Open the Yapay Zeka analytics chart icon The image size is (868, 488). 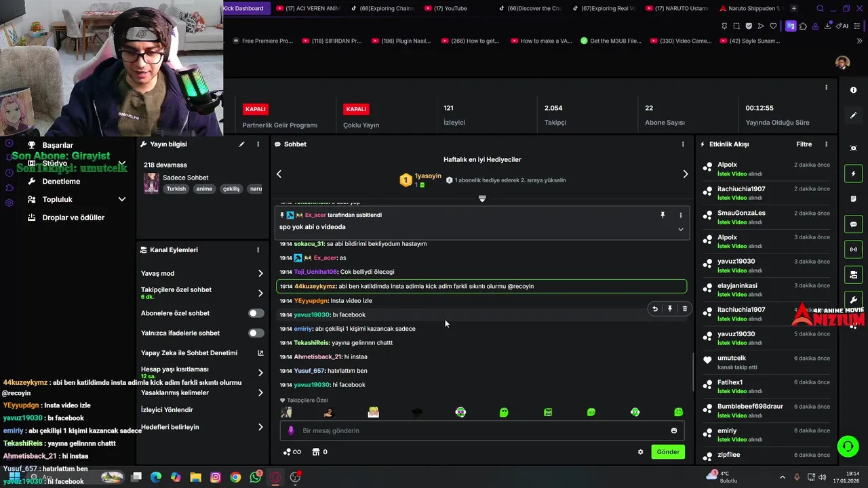click(x=260, y=353)
